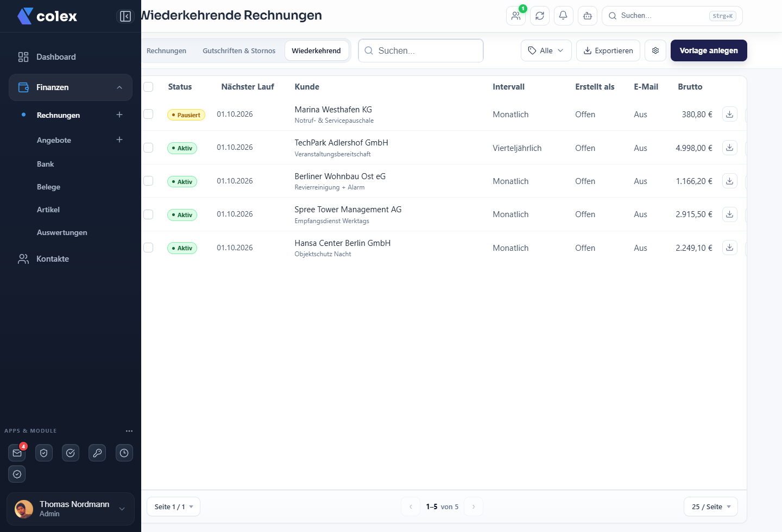Select the Wiederkehrend tab
The height and width of the screenshot is (532, 782).
[x=316, y=50]
